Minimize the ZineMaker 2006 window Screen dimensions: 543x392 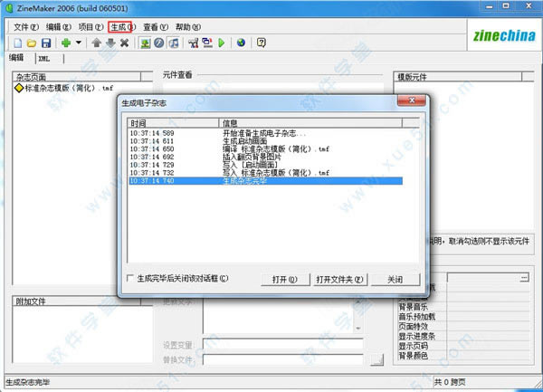click(490, 6)
